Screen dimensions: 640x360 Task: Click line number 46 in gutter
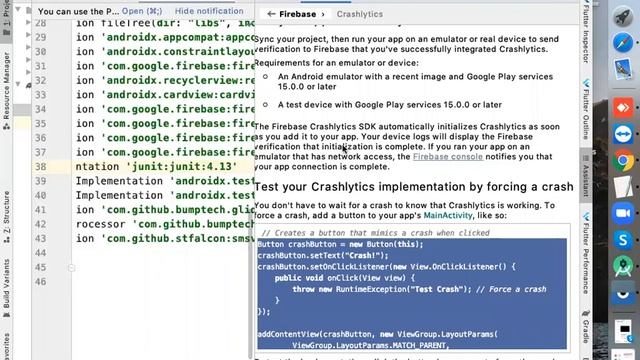pyautogui.click(x=40, y=282)
